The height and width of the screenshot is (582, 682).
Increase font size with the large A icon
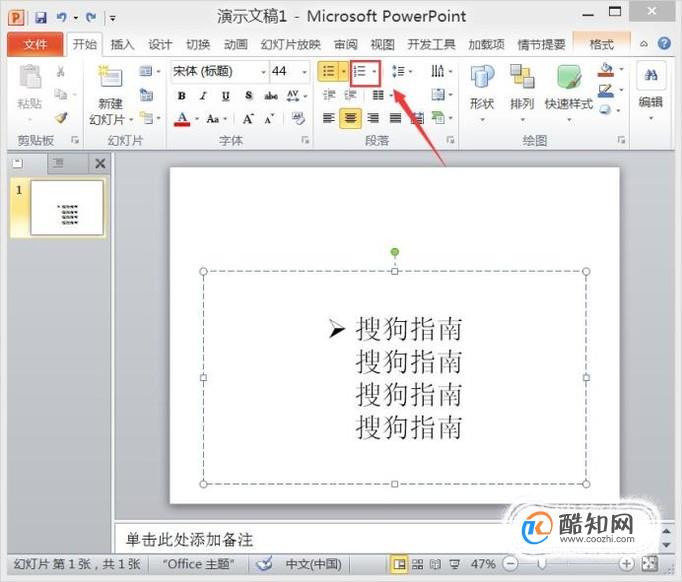248,119
